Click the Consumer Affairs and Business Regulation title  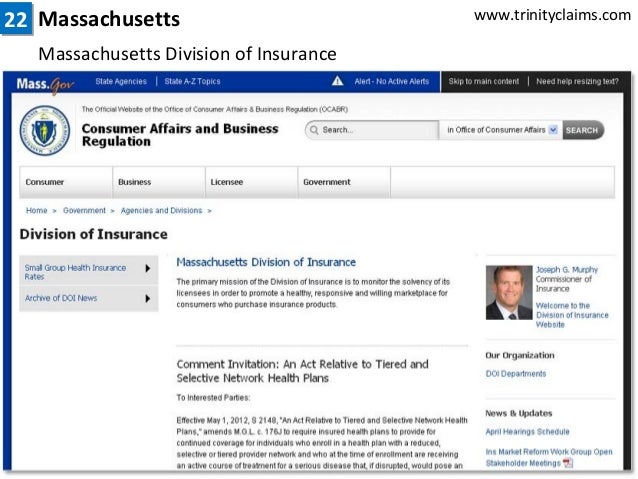pyautogui.click(x=180, y=135)
